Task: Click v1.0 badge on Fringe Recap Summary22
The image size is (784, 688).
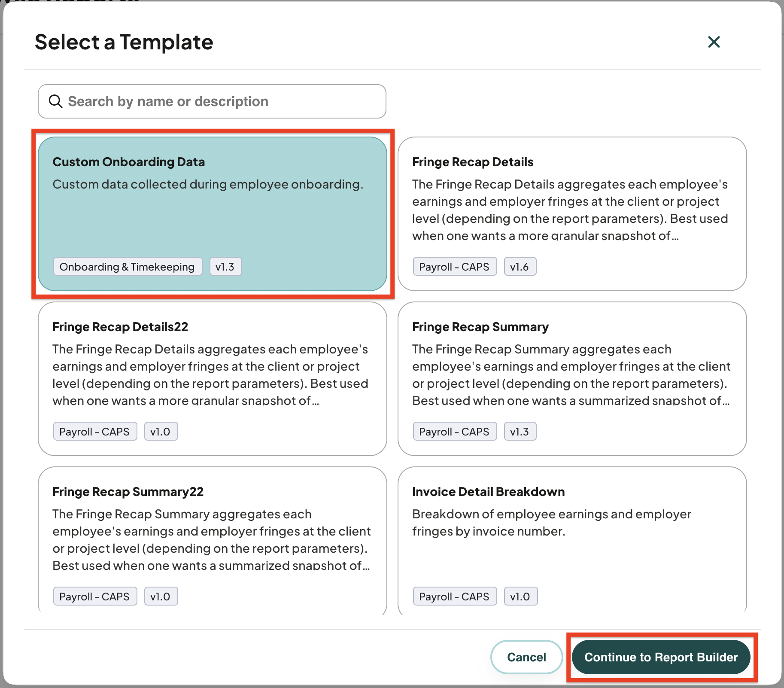Action: pyautogui.click(x=161, y=597)
